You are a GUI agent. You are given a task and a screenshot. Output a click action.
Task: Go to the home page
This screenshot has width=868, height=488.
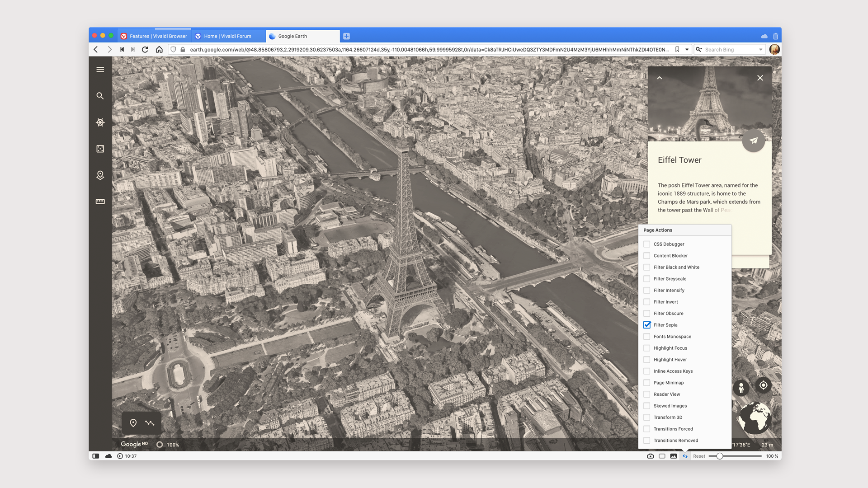tap(159, 50)
